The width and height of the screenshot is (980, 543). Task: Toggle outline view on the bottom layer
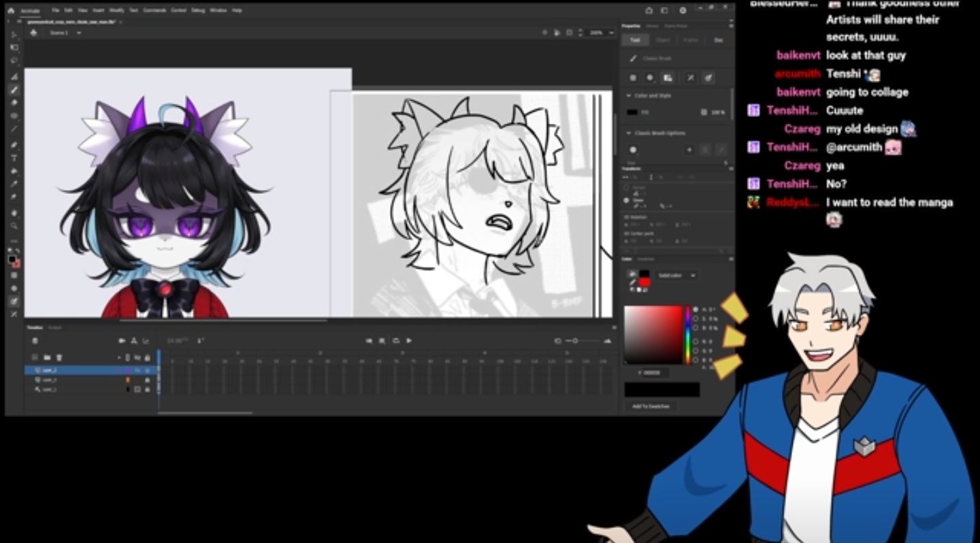[137, 389]
